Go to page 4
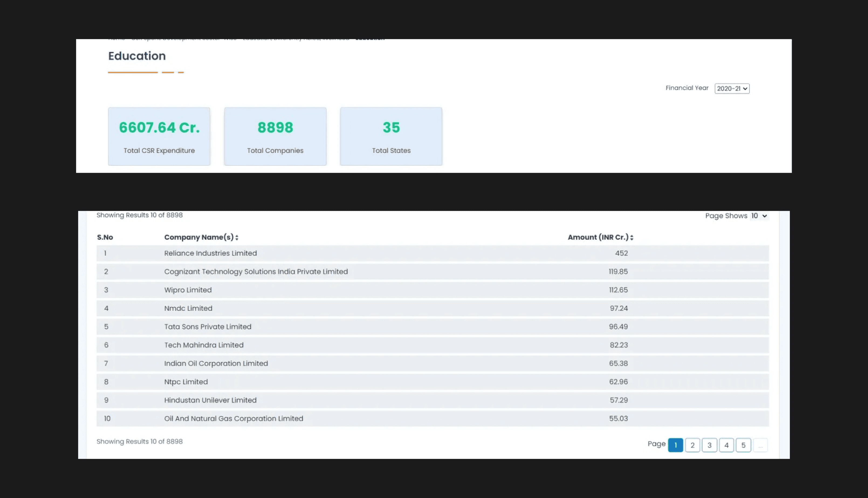 pos(726,445)
